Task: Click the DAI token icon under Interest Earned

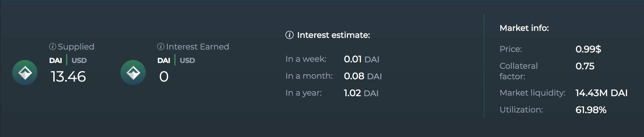Action: click(133, 73)
